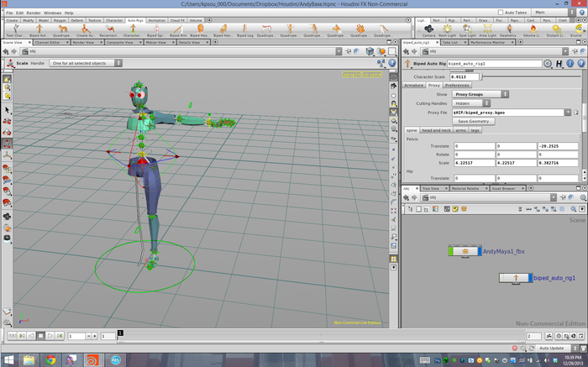
Task: Toggle grid display icon in network toolbar
Action: pos(562,209)
